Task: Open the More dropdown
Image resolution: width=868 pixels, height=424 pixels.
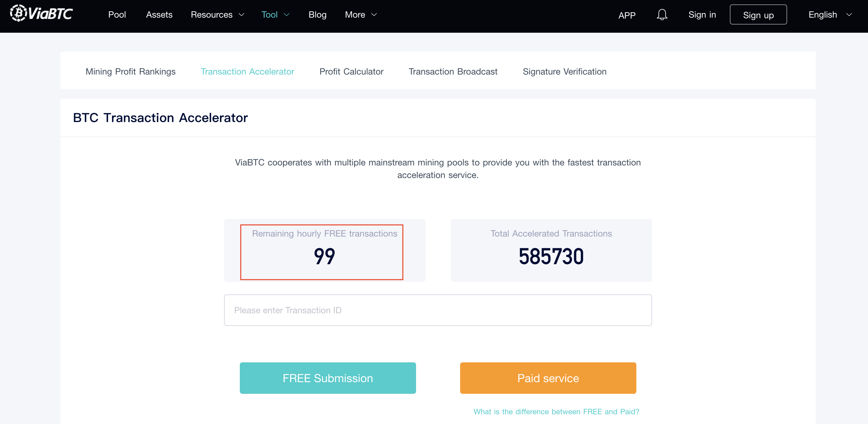Action: tap(360, 14)
